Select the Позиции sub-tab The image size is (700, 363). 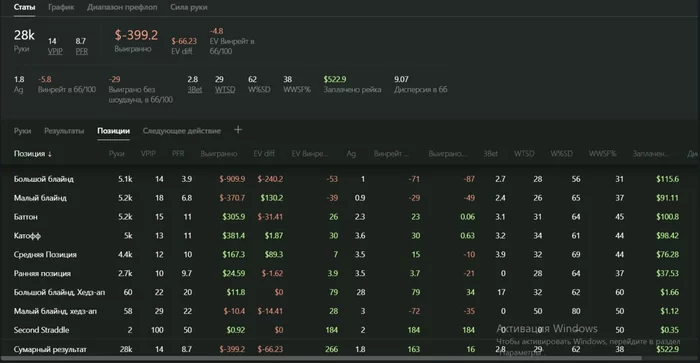(x=113, y=131)
